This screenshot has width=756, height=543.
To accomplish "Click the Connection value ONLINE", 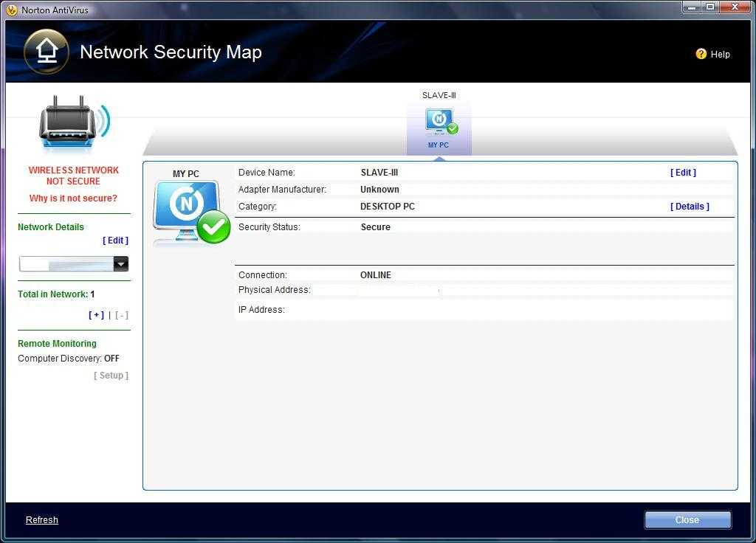I will point(376,275).
